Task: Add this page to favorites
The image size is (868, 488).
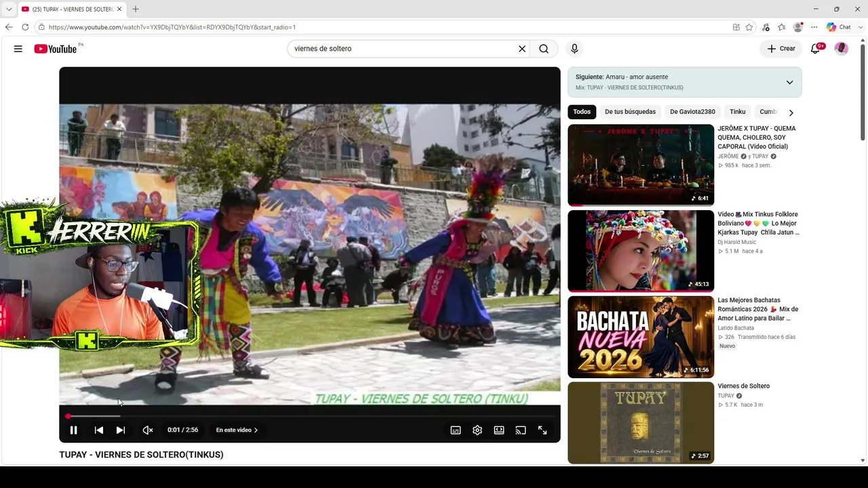Action: coord(749,27)
